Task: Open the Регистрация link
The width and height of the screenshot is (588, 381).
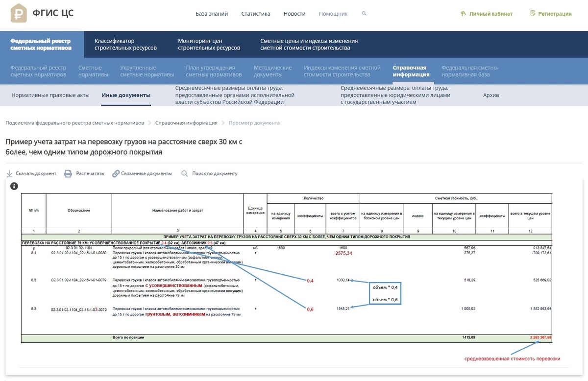Action: pyautogui.click(x=555, y=14)
